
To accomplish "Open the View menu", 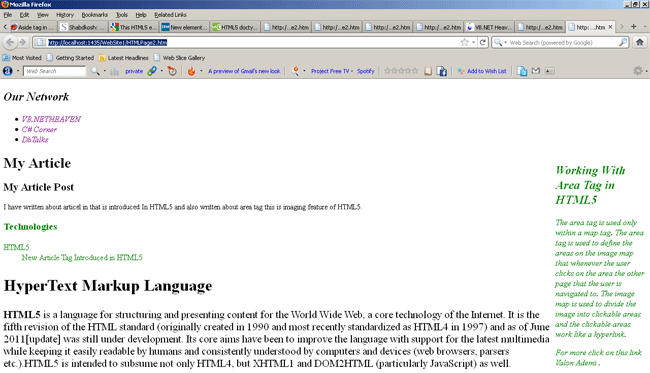I will click(x=43, y=15).
